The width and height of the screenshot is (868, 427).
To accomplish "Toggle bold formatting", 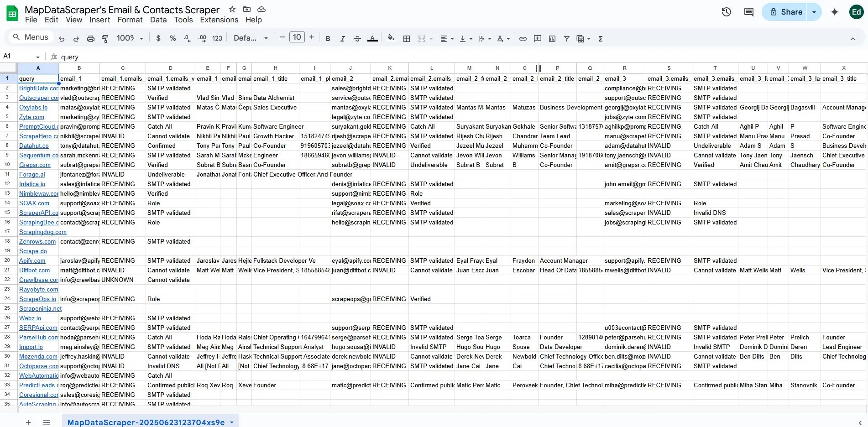I will tap(328, 39).
